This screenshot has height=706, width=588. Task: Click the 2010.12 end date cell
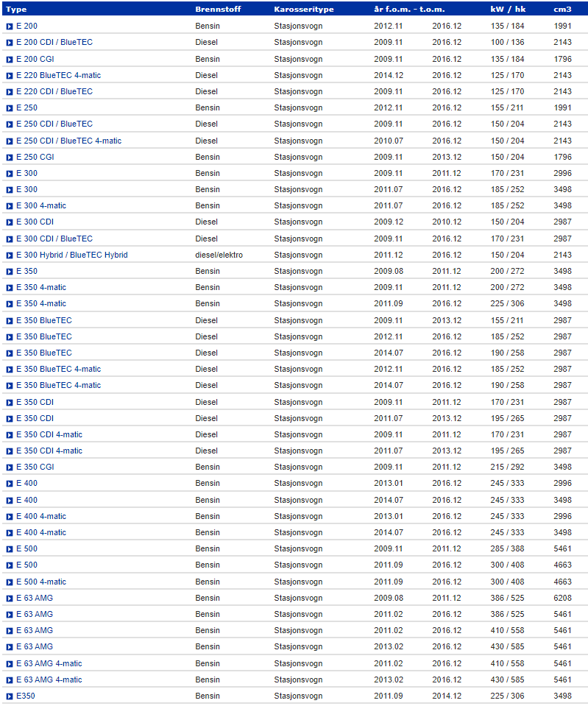447,222
